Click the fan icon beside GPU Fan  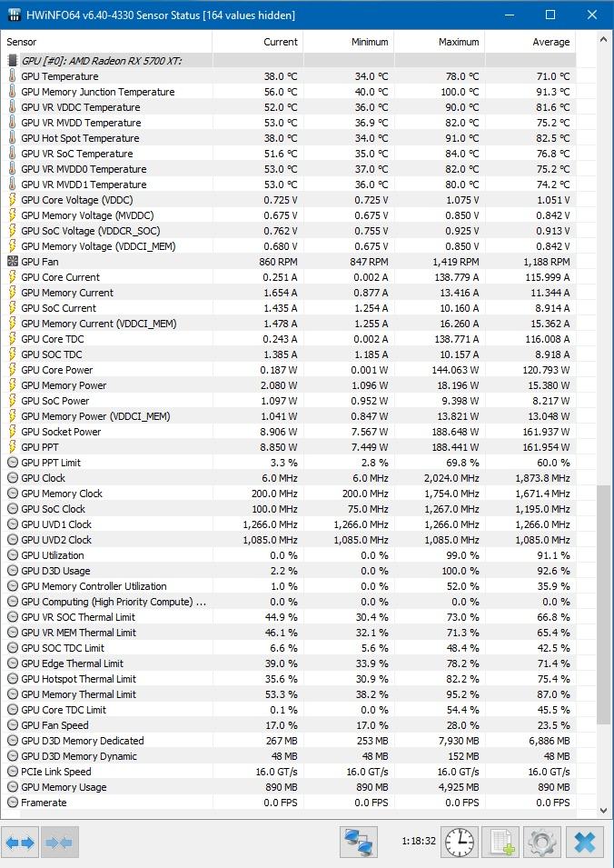13,261
